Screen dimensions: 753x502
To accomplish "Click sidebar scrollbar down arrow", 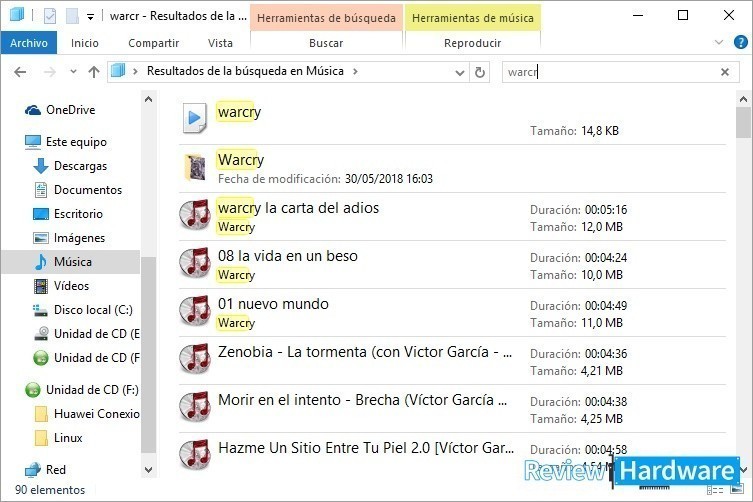I will [x=148, y=470].
